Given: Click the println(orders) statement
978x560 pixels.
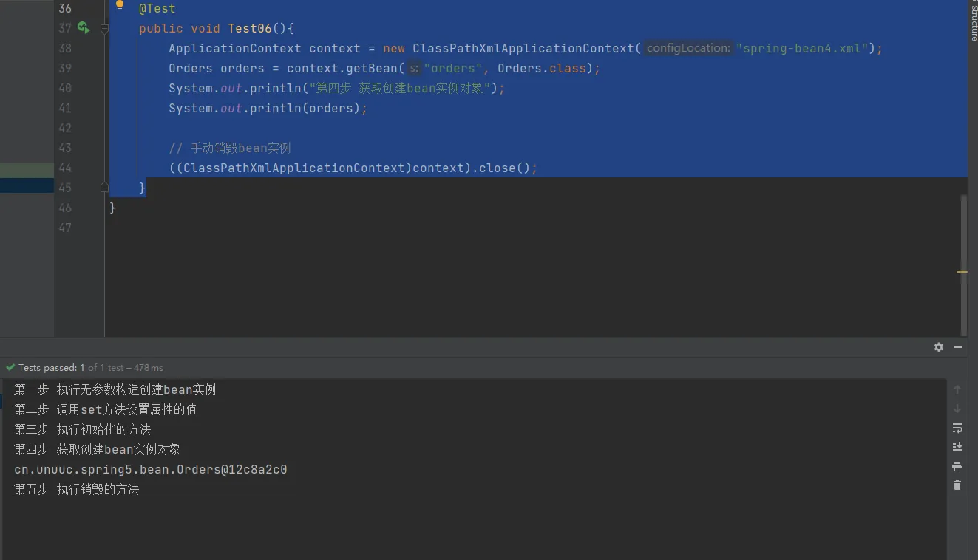Looking at the screenshot, I should tap(268, 108).
